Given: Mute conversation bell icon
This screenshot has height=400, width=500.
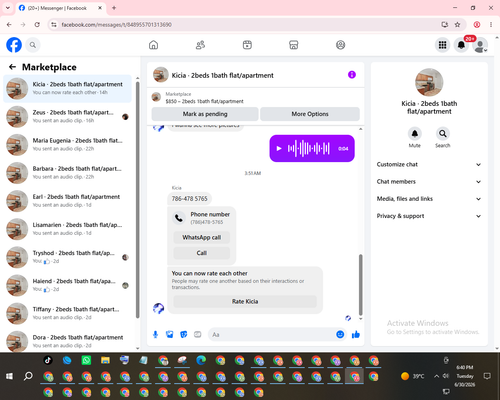Looking at the screenshot, I should 414,134.
